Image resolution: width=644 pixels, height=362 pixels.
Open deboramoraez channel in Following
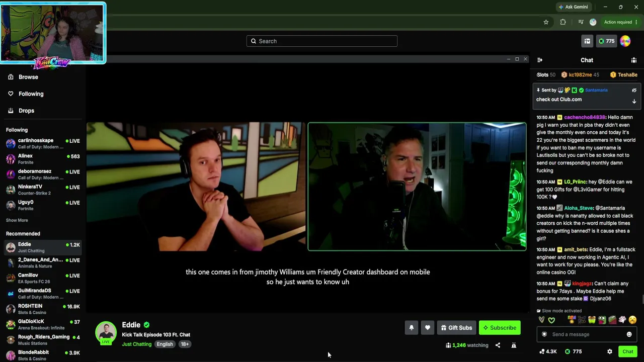pos(43,174)
